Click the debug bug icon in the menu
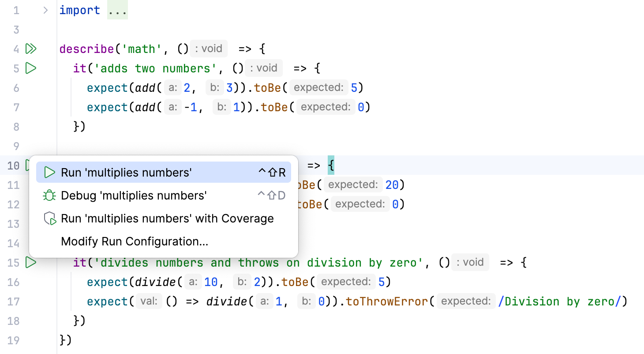 [x=49, y=195]
